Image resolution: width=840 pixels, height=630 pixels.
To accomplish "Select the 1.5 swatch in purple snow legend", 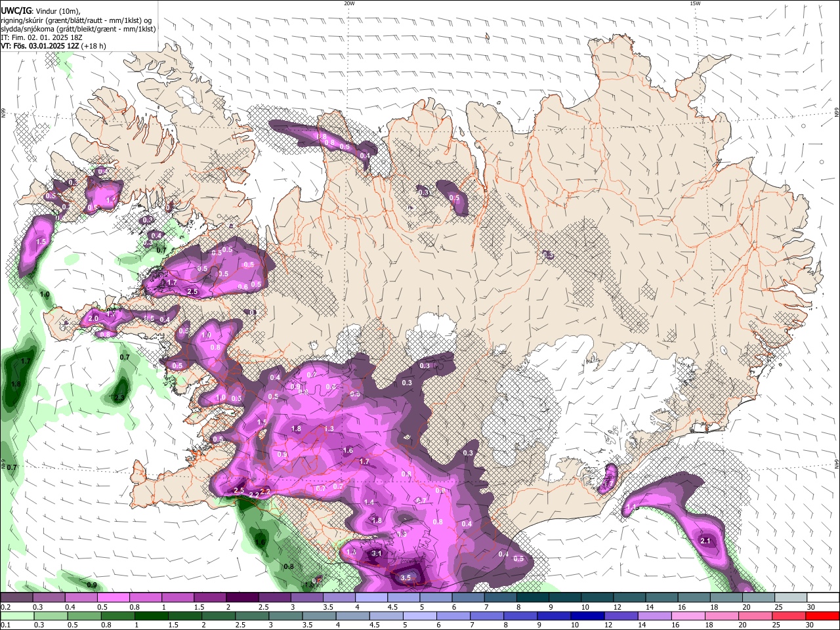I will click(x=210, y=597).
